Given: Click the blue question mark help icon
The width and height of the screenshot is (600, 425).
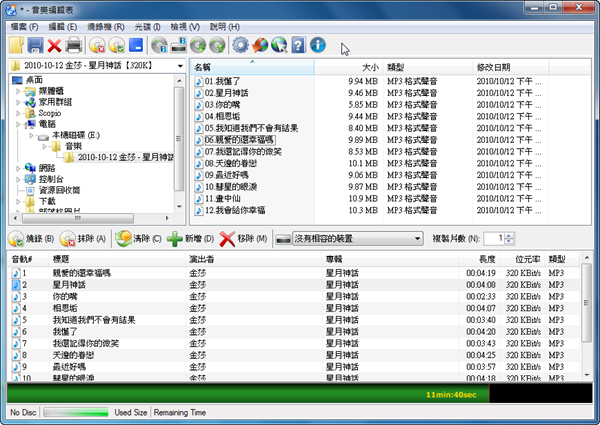Looking at the screenshot, I should (x=299, y=45).
